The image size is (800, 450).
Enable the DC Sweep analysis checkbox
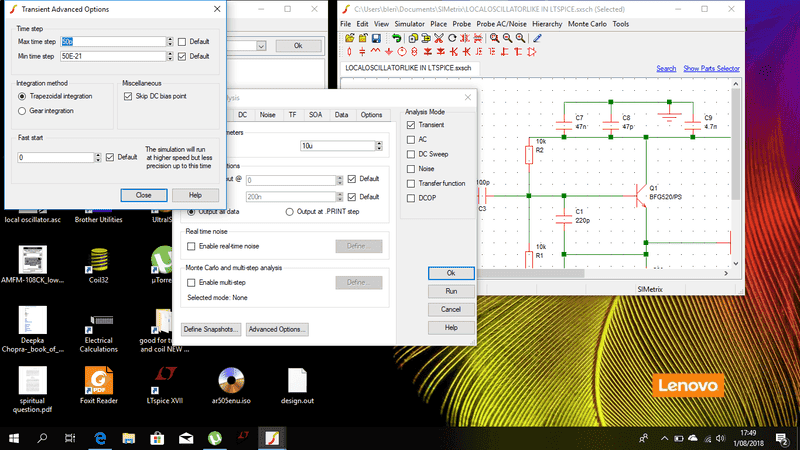coord(411,154)
